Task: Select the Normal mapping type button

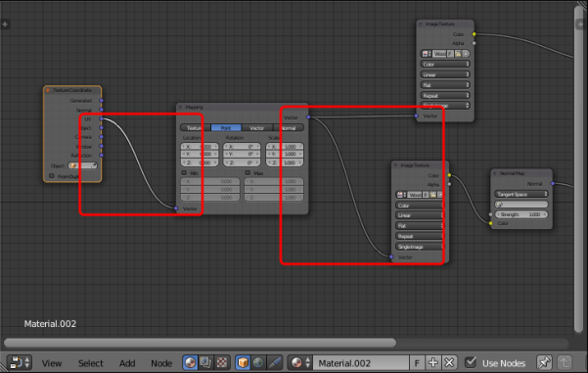Action: [x=289, y=128]
